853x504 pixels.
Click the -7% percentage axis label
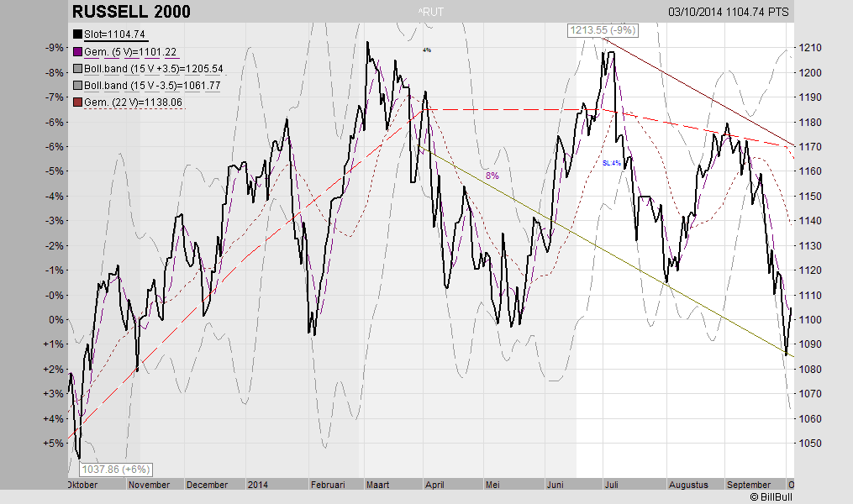[x=54, y=97]
